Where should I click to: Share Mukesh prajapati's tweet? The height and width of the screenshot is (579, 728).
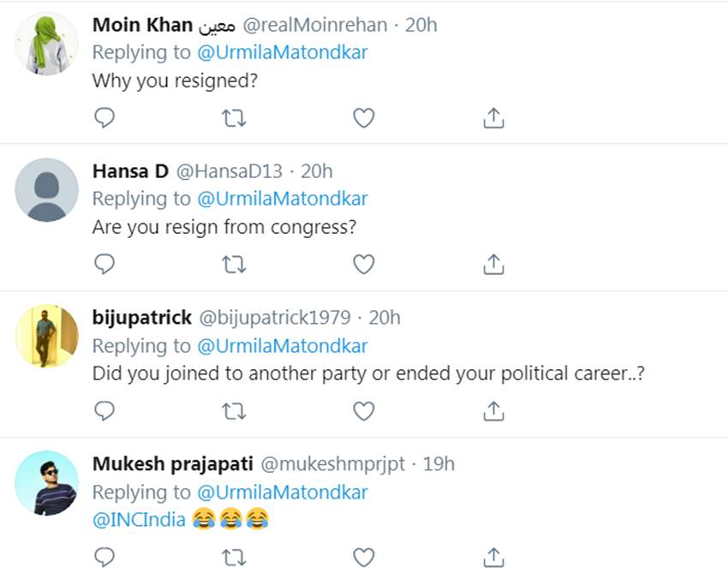(x=493, y=558)
